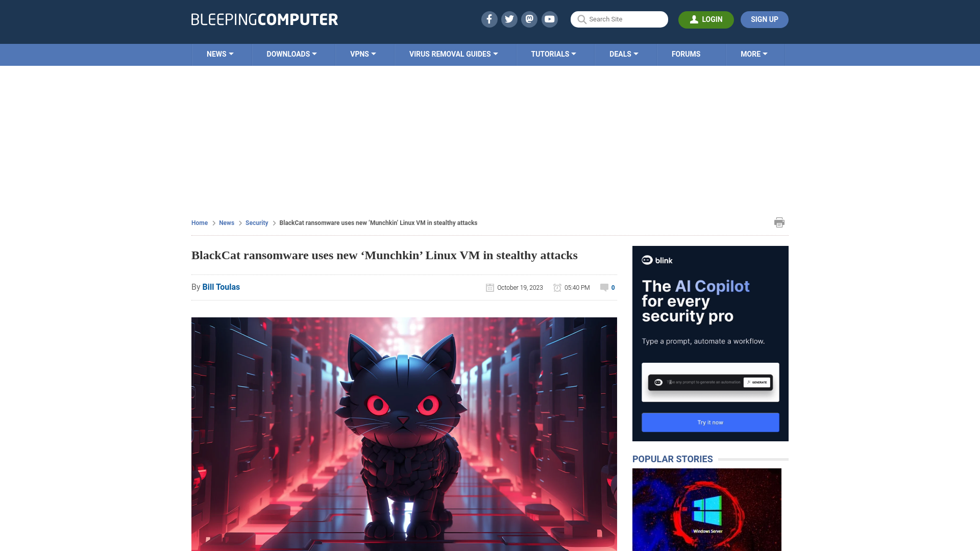980x551 pixels.
Task: Click the BleepingComputer home logo
Action: 264,19
